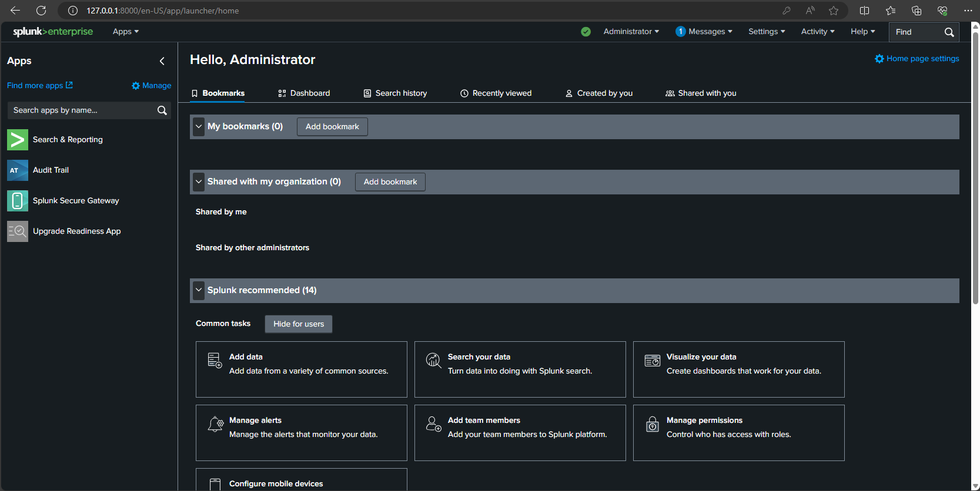The image size is (980, 491).
Task: Click the site information icon in the address bar
Action: pos(73,11)
